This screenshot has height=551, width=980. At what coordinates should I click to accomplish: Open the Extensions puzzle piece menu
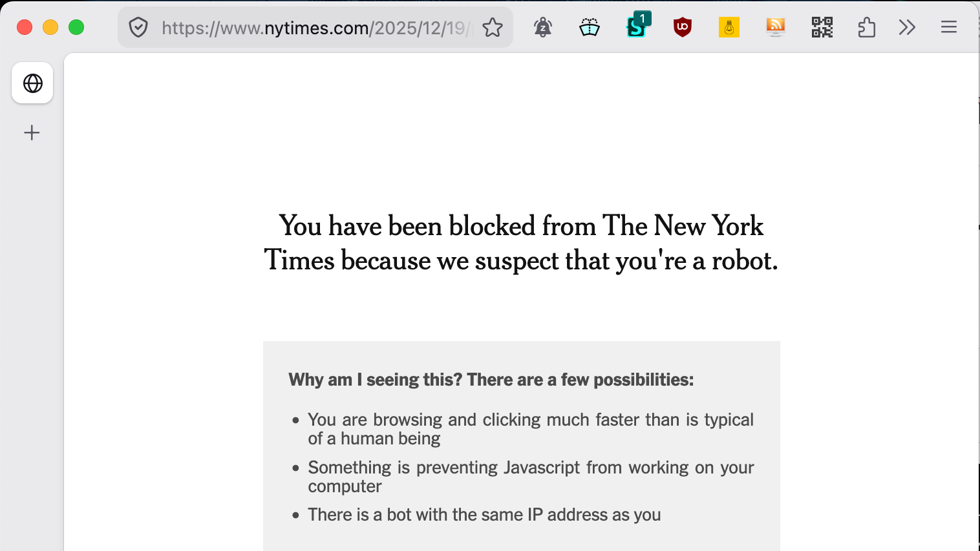866,27
